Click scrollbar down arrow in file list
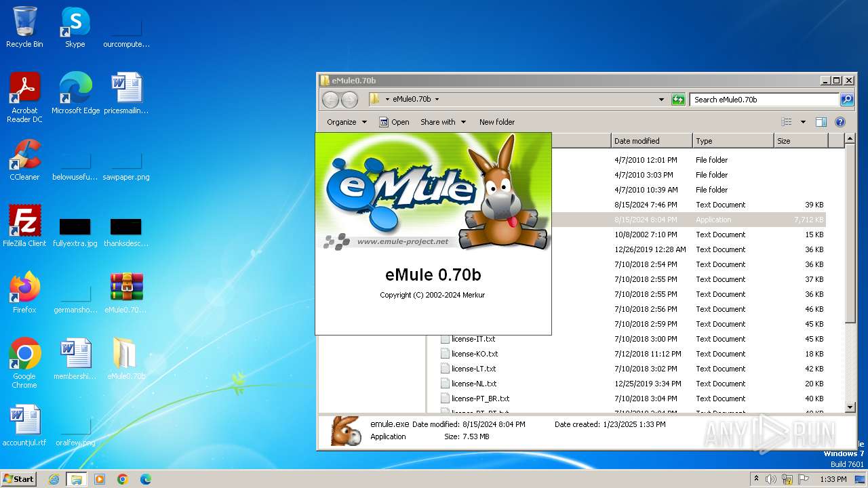 [850, 407]
